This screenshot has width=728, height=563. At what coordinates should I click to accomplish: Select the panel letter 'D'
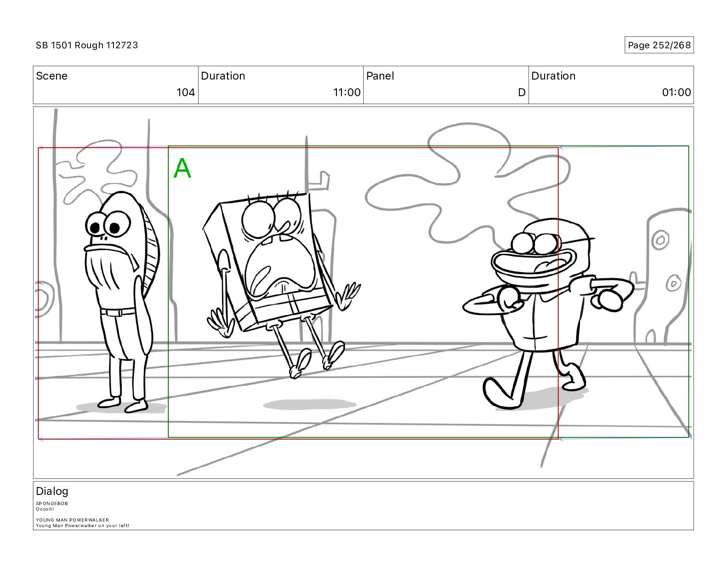pyautogui.click(x=522, y=92)
